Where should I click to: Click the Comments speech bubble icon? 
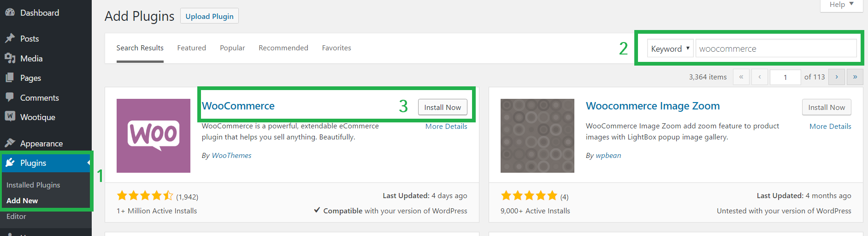[10, 97]
